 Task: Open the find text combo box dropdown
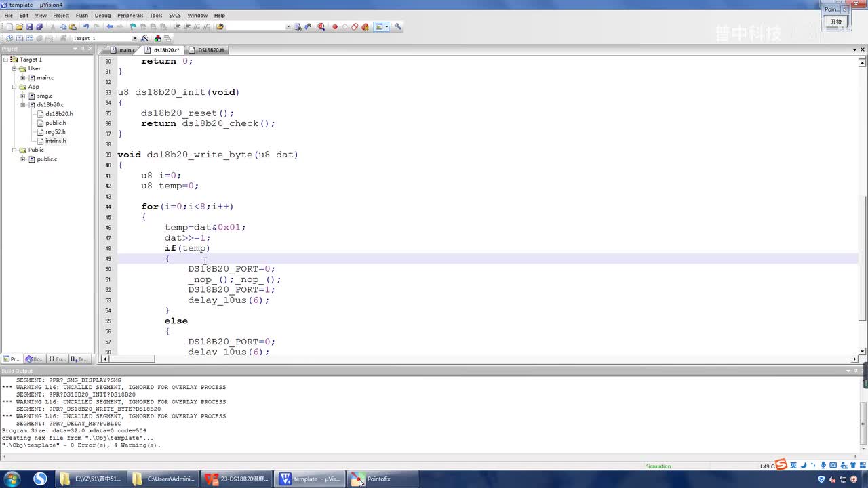click(288, 27)
